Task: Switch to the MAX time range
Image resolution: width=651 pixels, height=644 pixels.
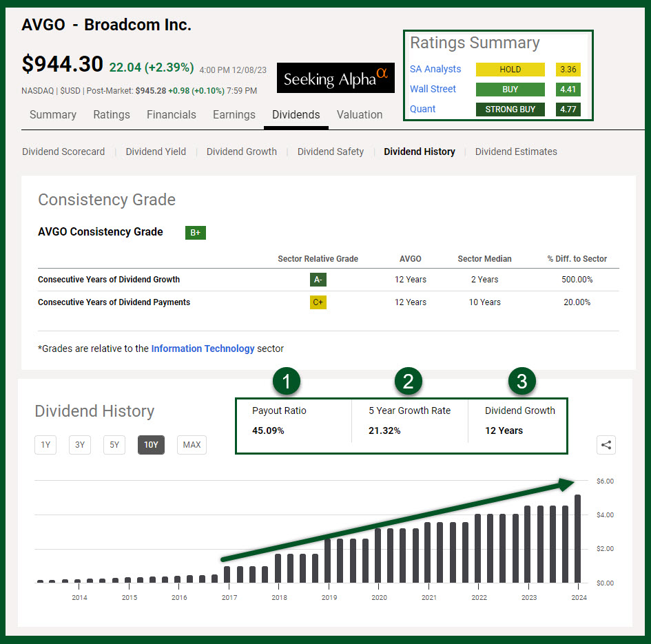Action: (192, 445)
